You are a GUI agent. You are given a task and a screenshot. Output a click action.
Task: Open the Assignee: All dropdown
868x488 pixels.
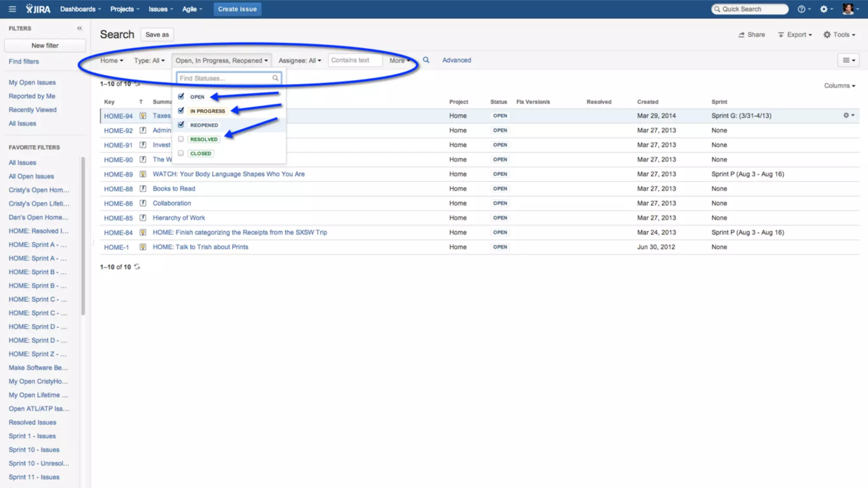coord(299,61)
